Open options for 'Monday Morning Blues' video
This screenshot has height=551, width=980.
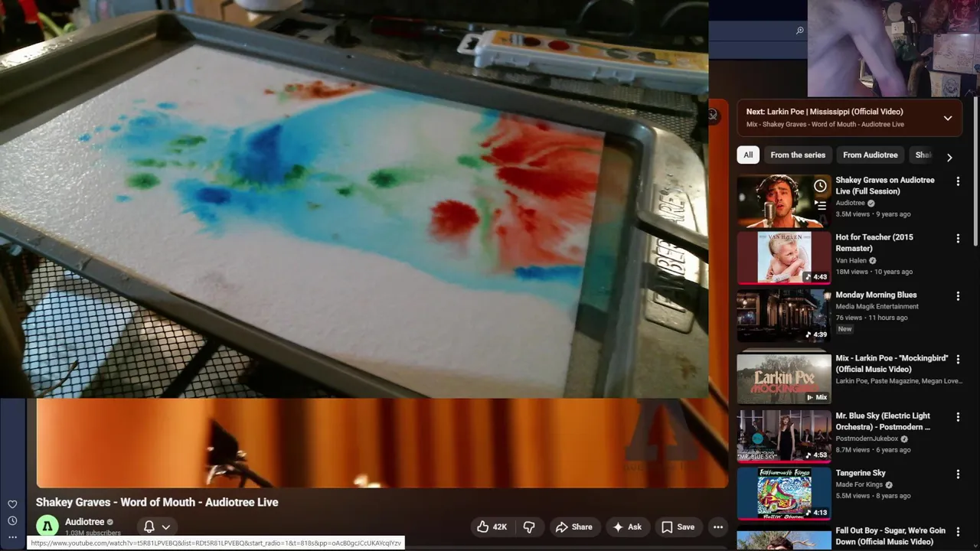[x=958, y=296]
